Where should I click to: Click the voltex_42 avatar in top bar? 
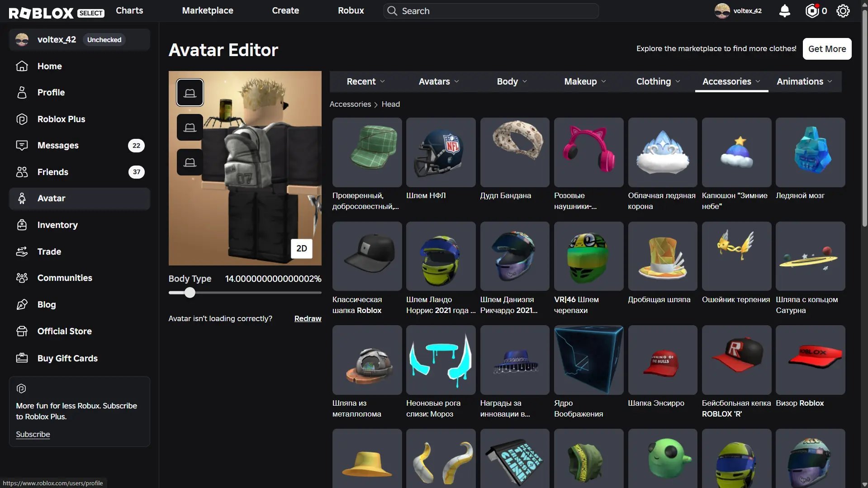[722, 11]
